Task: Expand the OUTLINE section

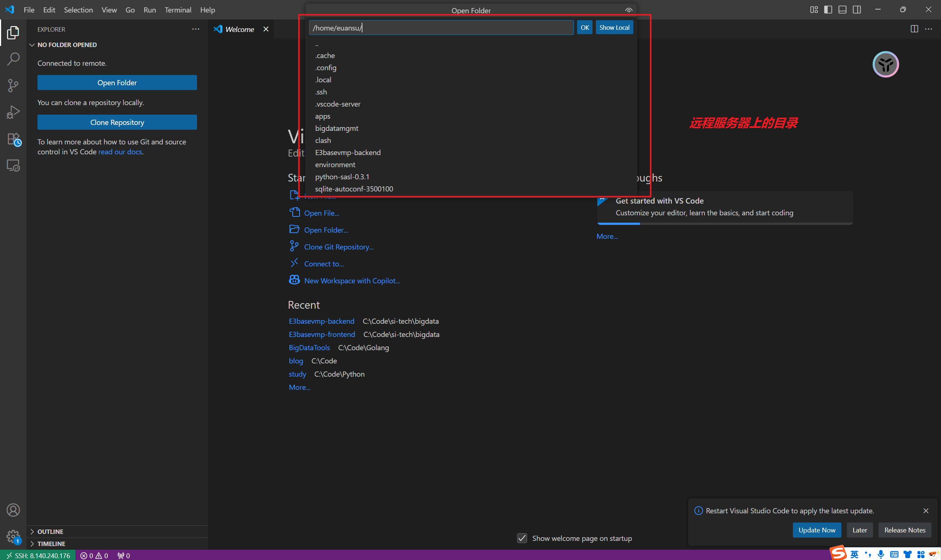Action: click(50, 531)
